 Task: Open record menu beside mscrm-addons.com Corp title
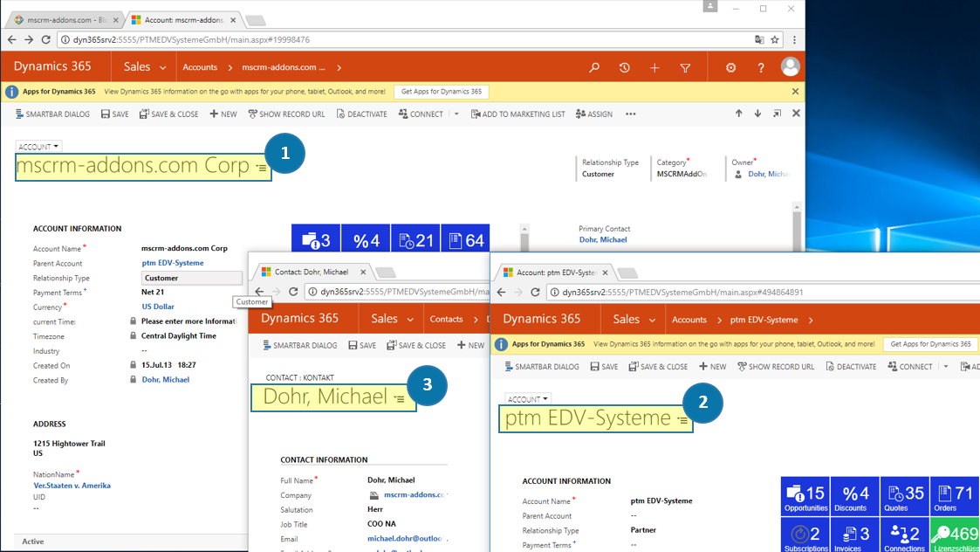tap(261, 167)
